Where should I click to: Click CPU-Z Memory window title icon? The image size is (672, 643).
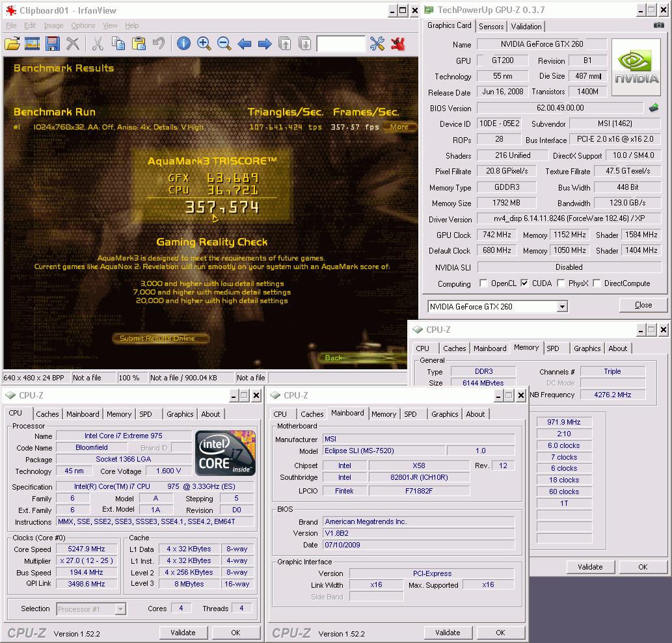[x=417, y=330]
